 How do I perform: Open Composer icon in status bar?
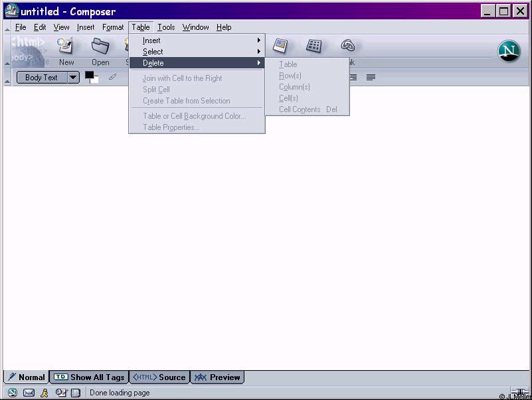click(61, 393)
